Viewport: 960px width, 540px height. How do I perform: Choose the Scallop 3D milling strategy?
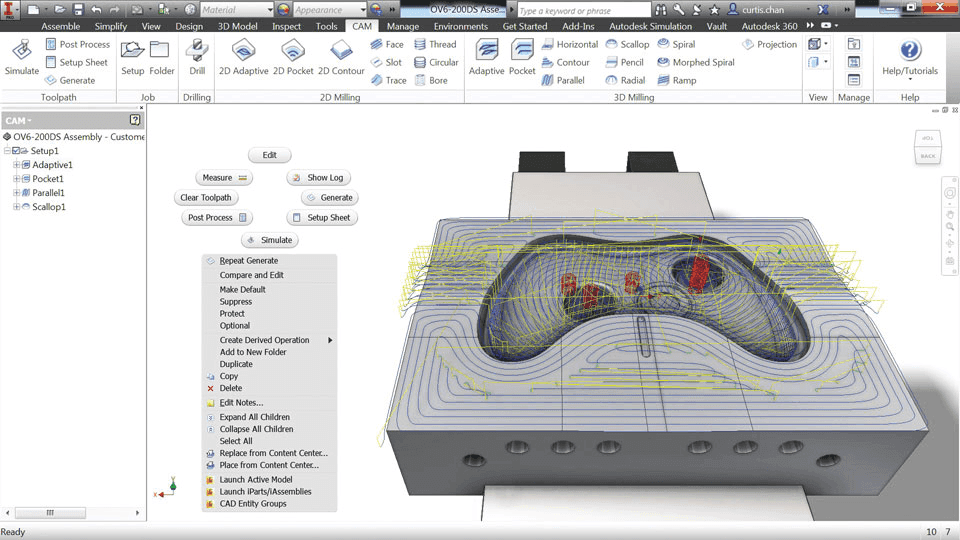(x=627, y=44)
